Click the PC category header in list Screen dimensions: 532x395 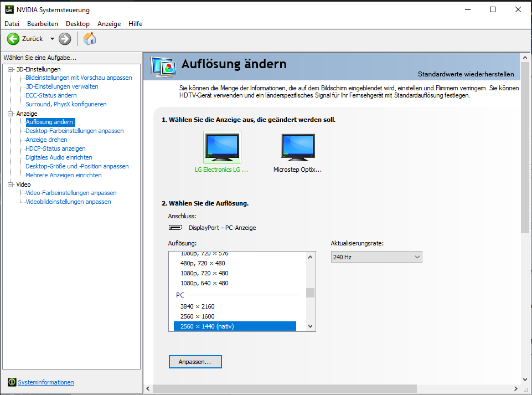pyautogui.click(x=180, y=295)
